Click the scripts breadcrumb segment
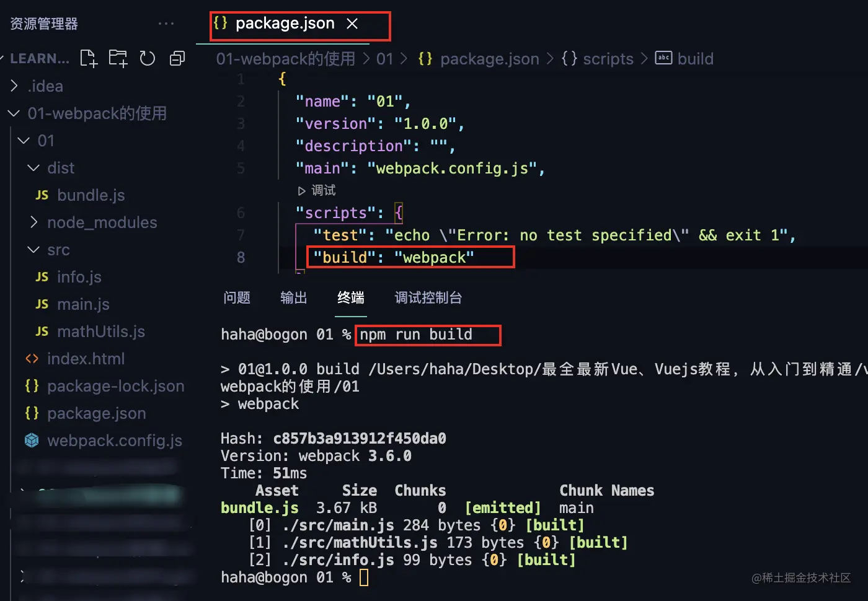 [608, 59]
